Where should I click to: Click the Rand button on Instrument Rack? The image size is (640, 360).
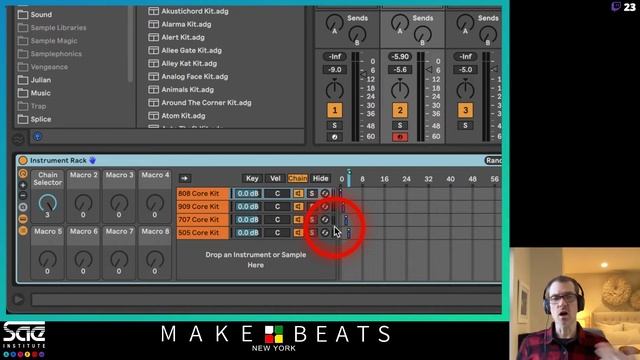[493, 160]
